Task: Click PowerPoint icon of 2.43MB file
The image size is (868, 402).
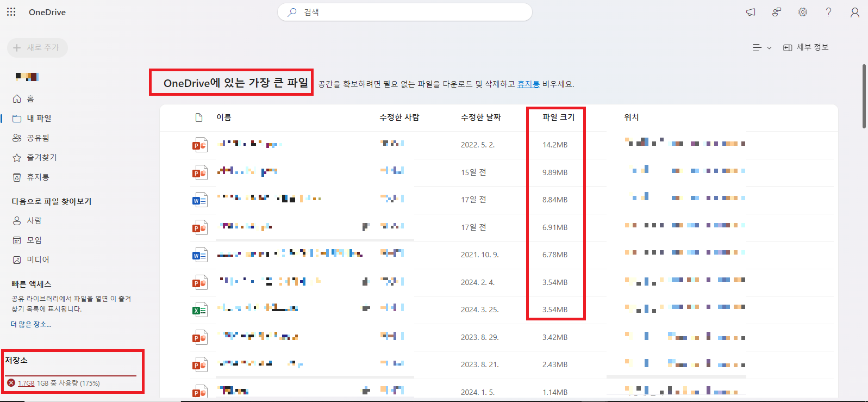Action: click(199, 364)
